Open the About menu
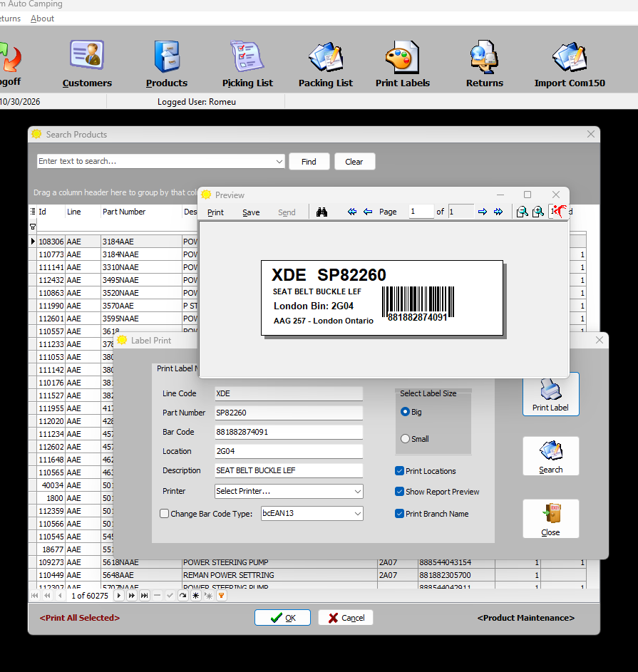The image size is (638, 672). (x=43, y=19)
